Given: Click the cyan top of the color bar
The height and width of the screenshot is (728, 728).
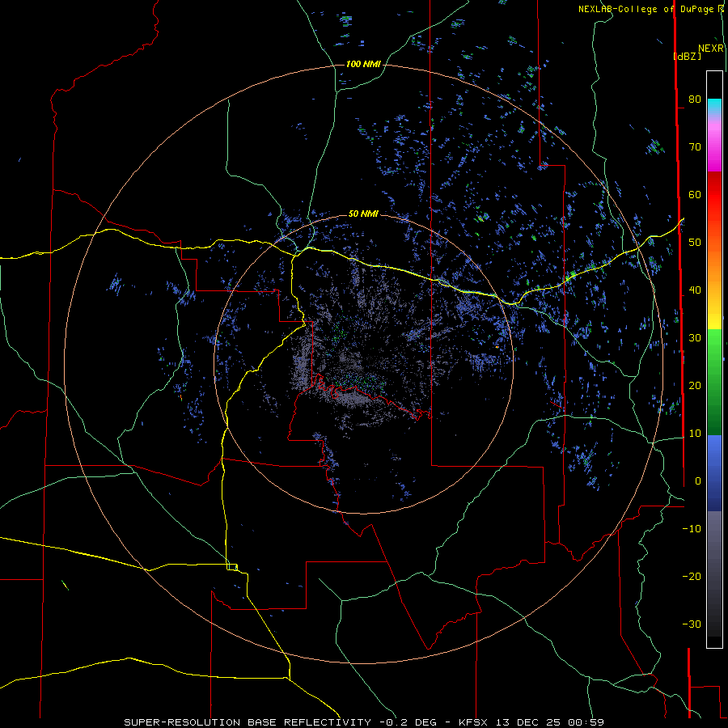Looking at the screenshot, I should pyautogui.click(x=714, y=106).
